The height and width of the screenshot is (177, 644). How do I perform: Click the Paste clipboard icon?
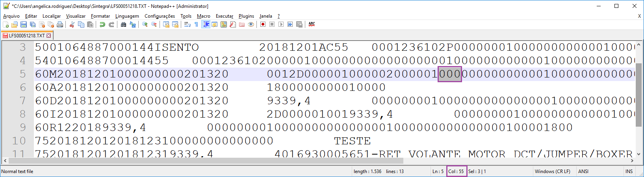point(90,24)
